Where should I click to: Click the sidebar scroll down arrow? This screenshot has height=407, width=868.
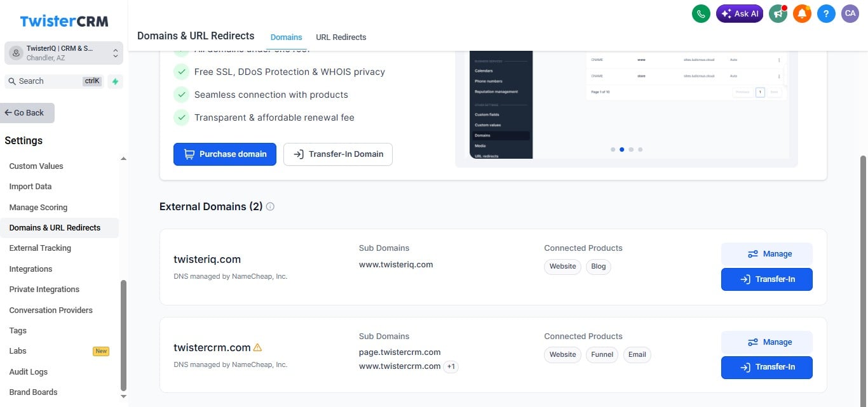click(x=123, y=396)
